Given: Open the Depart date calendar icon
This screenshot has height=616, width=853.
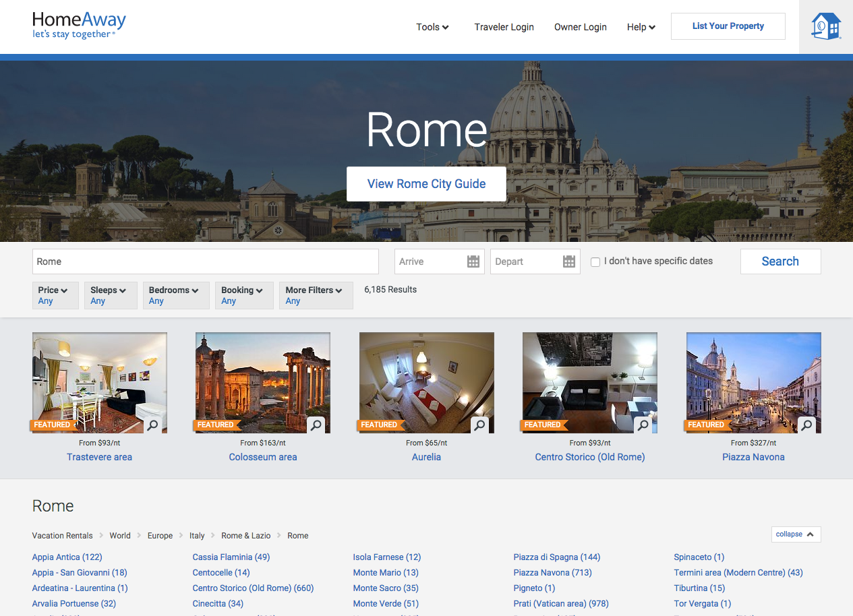Looking at the screenshot, I should tap(569, 261).
